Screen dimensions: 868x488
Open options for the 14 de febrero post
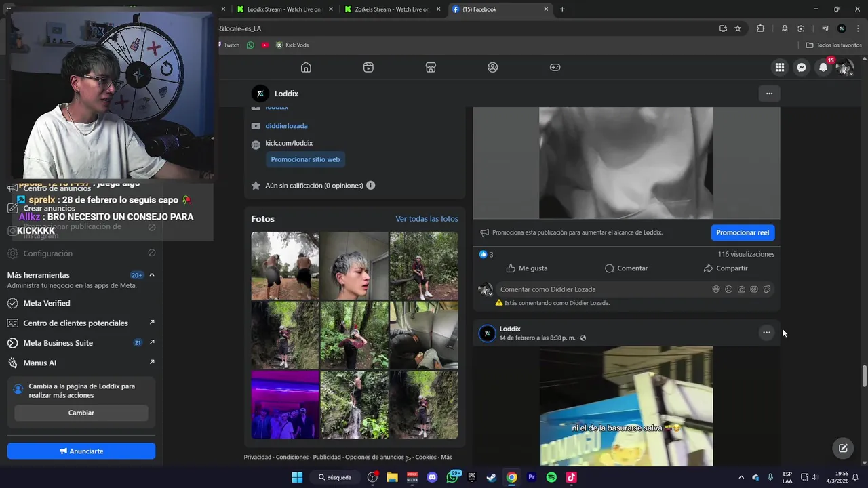(766, 333)
